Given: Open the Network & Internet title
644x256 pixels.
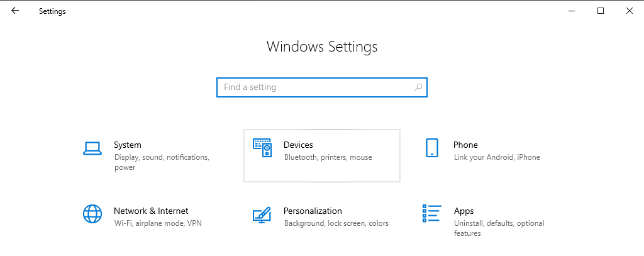Looking at the screenshot, I should pos(151,211).
